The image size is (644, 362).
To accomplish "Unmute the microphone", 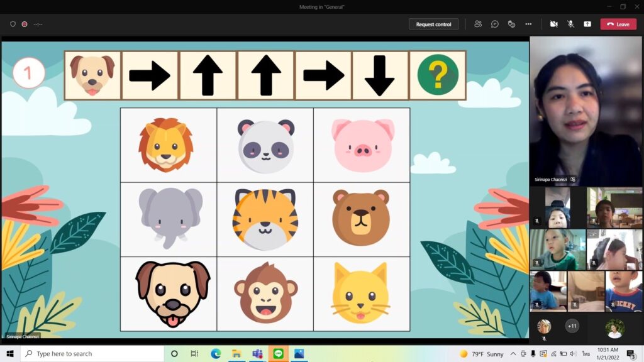I will pyautogui.click(x=570, y=24).
